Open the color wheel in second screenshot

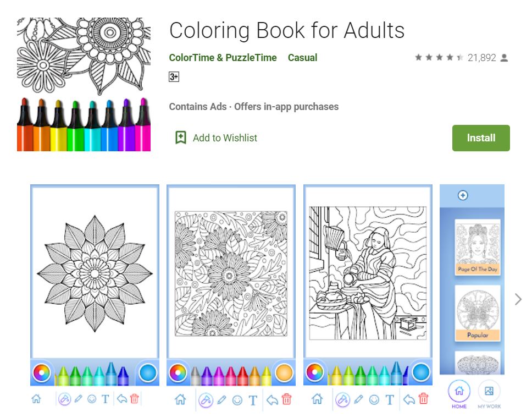point(178,372)
